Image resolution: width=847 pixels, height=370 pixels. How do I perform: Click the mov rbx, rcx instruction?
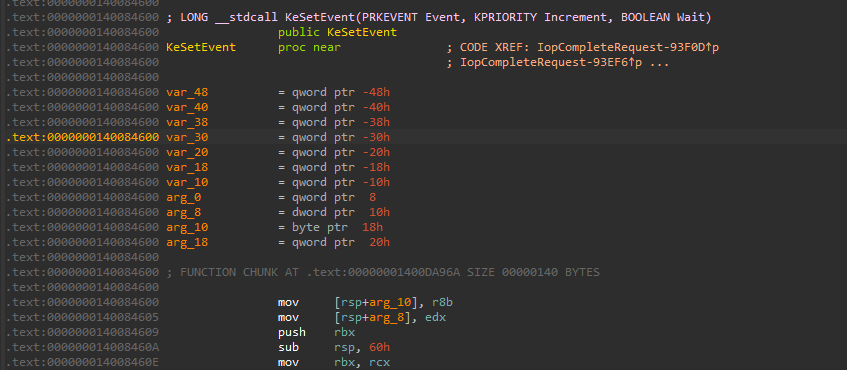click(x=334, y=362)
